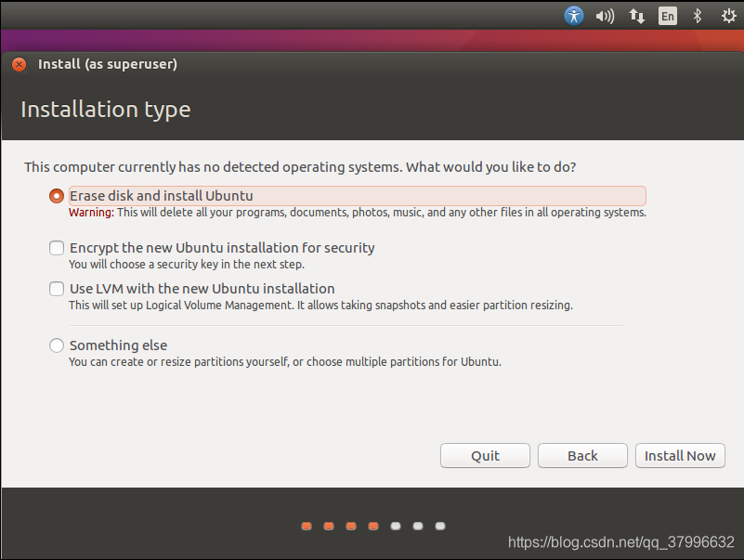Open the power and session menu
This screenshot has height=560, width=744.
[729, 16]
